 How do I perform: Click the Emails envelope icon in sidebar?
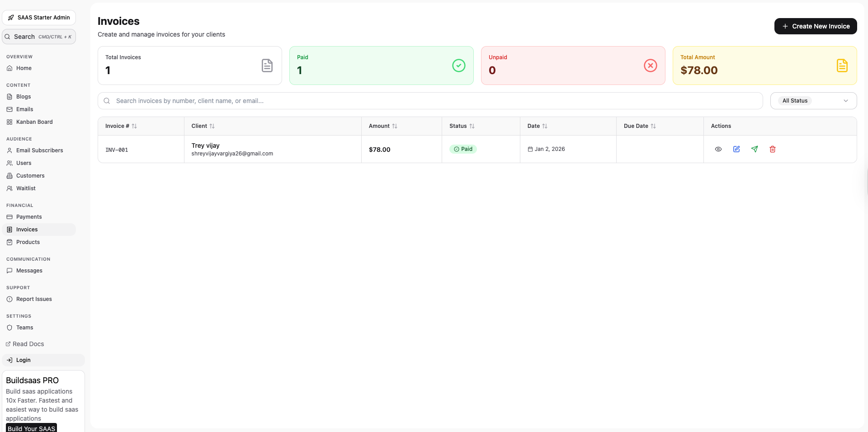tap(9, 109)
